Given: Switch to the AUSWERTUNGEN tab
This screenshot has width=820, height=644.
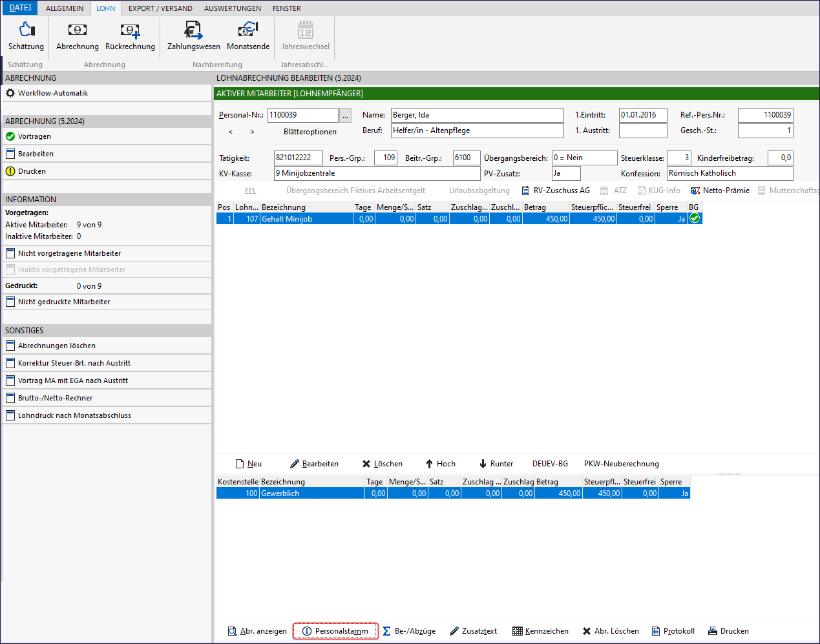Looking at the screenshot, I should (233, 8).
